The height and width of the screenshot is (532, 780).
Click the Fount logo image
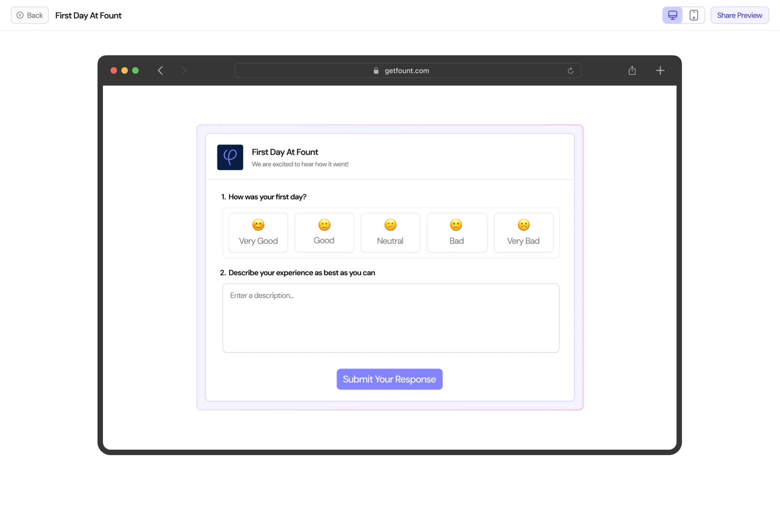pyautogui.click(x=230, y=157)
